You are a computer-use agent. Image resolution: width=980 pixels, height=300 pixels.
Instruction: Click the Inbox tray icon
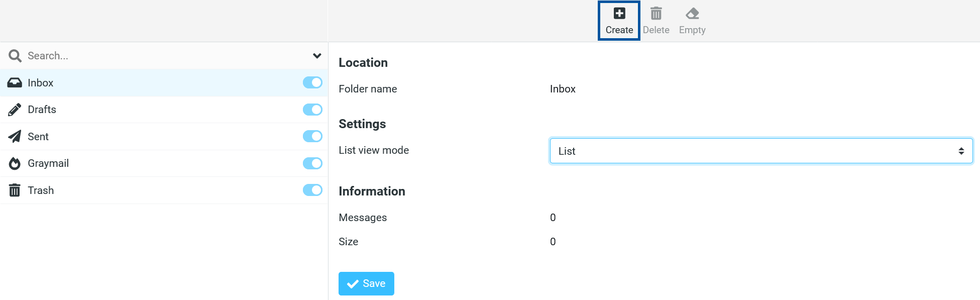(15, 83)
